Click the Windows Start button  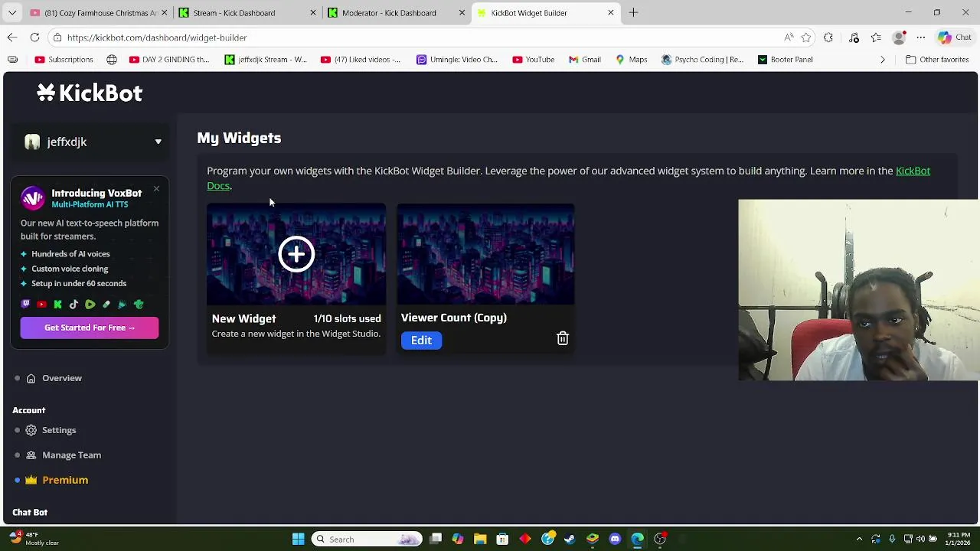[298, 540]
